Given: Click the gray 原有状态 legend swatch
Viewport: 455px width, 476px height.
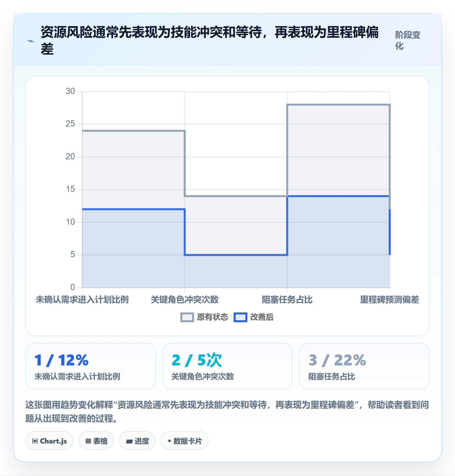Looking at the screenshot, I should click(187, 317).
